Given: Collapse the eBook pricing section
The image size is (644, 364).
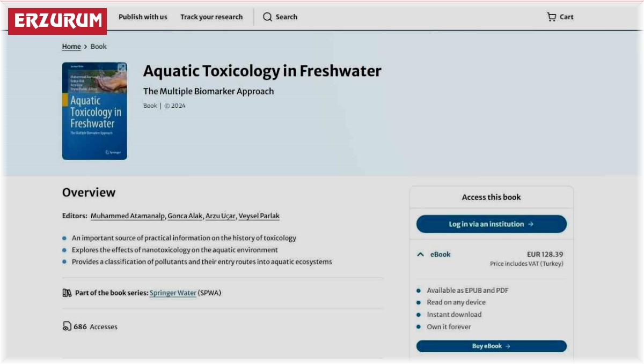Looking at the screenshot, I should [420, 255].
